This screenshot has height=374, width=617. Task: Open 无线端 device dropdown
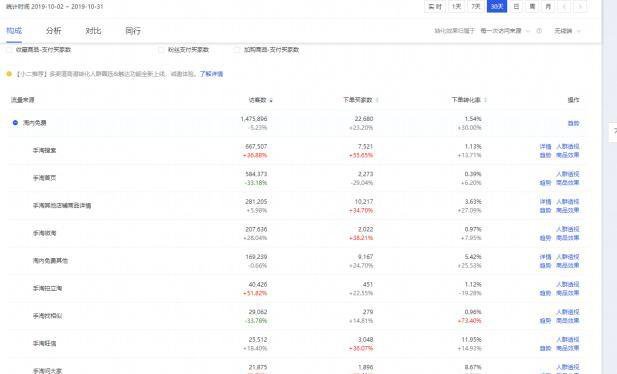point(567,31)
